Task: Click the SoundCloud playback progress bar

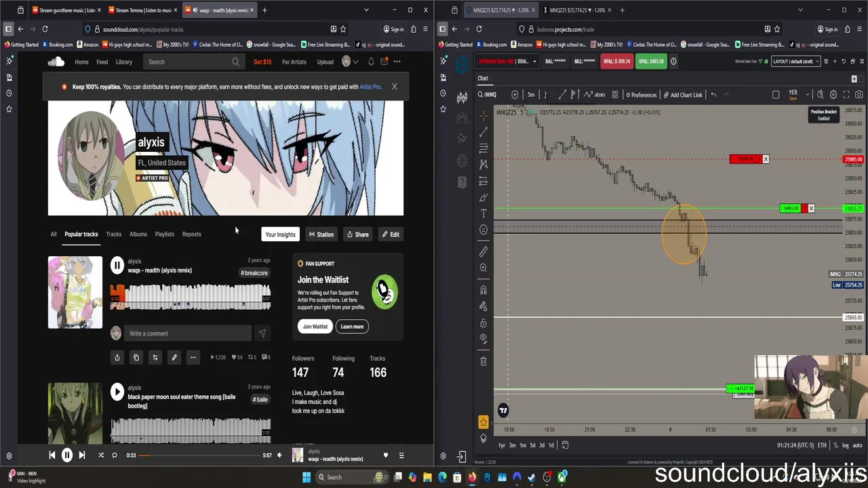Action: (x=199, y=455)
